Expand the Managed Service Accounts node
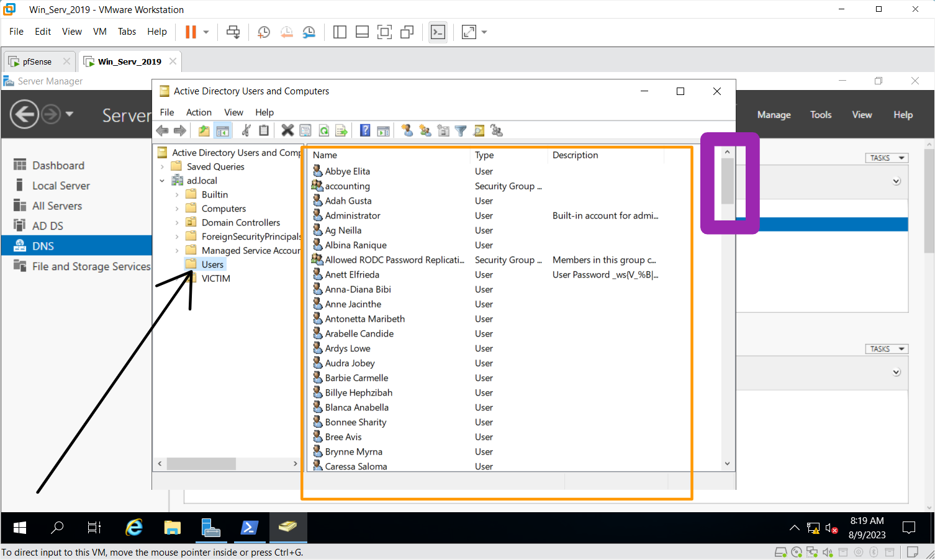 click(x=177, y=250)
